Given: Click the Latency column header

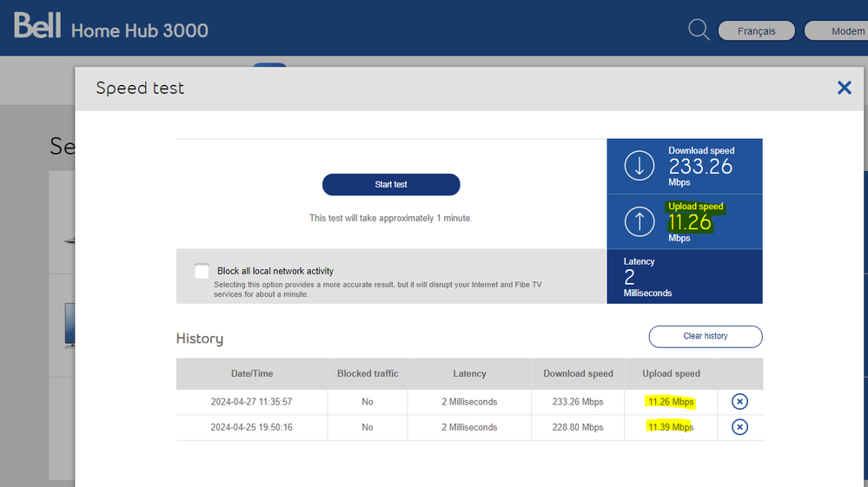Looking at the screenshot, I should click(x=469, y=373).
